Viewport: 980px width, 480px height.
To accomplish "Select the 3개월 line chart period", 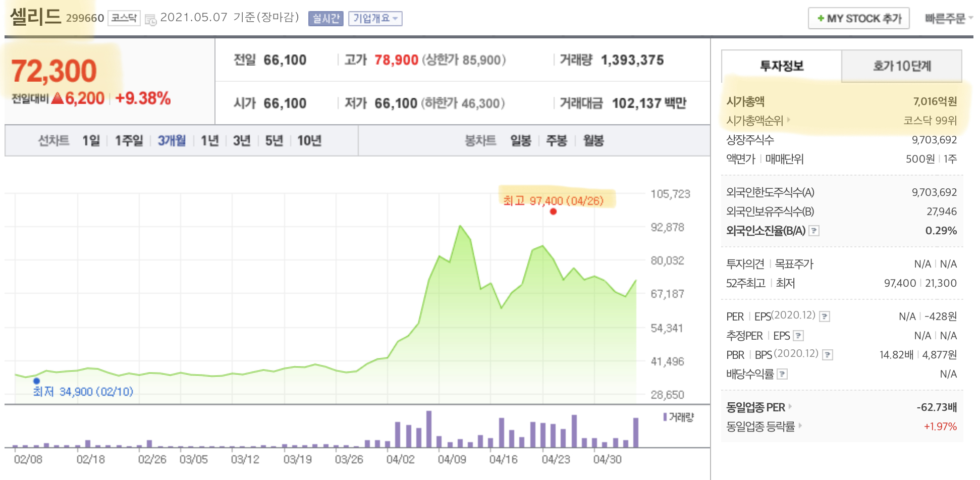I will [172, 140].
